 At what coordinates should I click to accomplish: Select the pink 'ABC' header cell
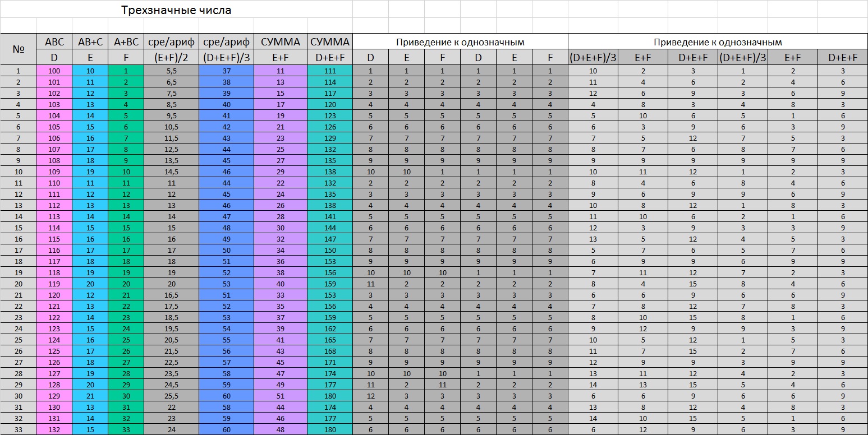(x=54, y=41)
